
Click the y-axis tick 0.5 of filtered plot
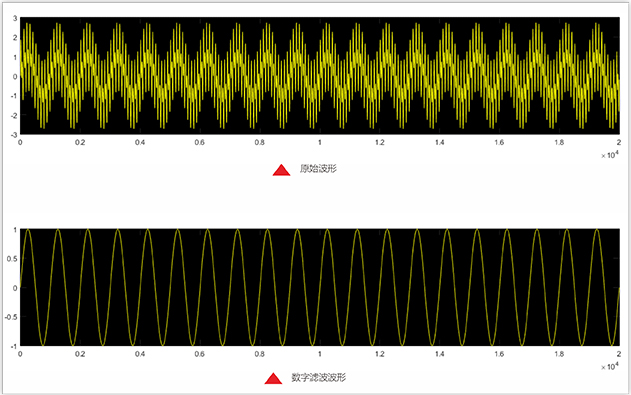coord(12,259)
